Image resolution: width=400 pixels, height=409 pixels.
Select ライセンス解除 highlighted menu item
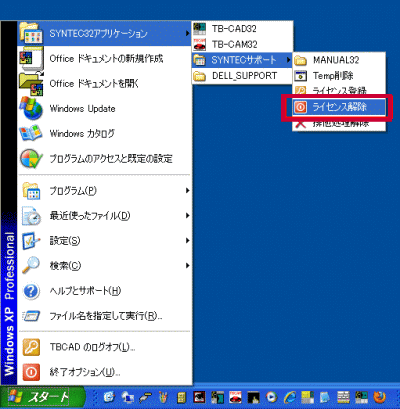(x=339, y=107)
